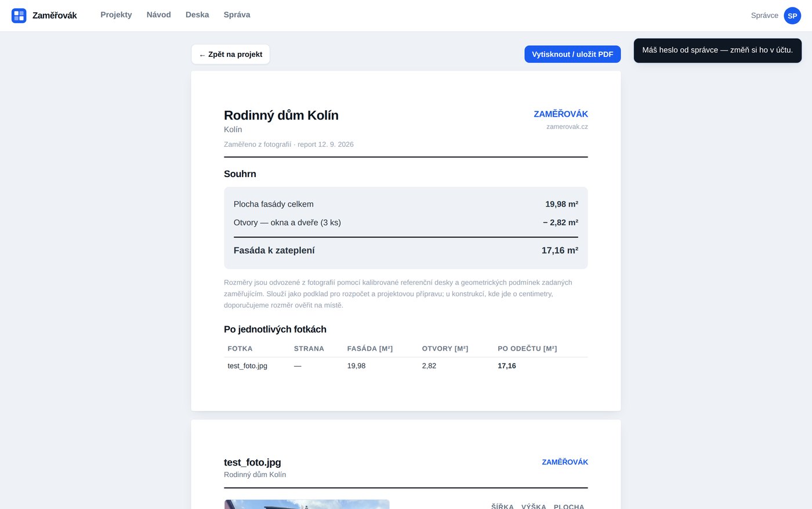Click the − 2,82 m² openings value
Screen dimensions: 812x509
560,222
